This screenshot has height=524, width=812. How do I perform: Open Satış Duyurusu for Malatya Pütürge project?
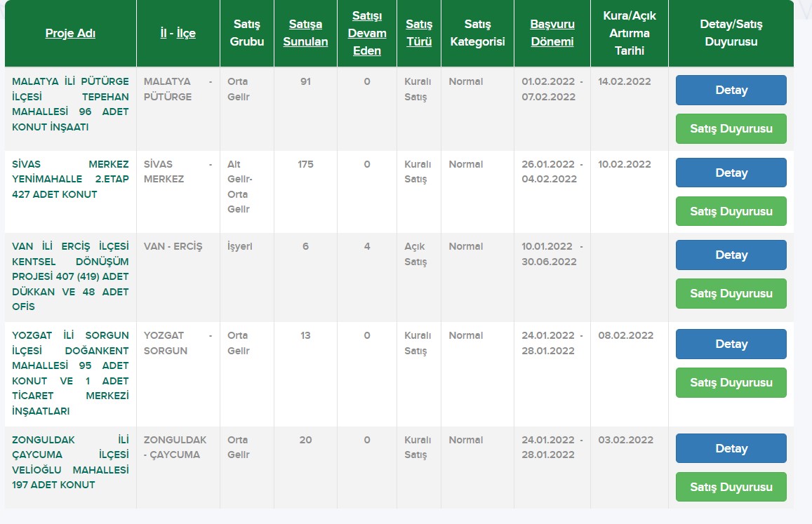pyautogui.click(x=731, y=129)
